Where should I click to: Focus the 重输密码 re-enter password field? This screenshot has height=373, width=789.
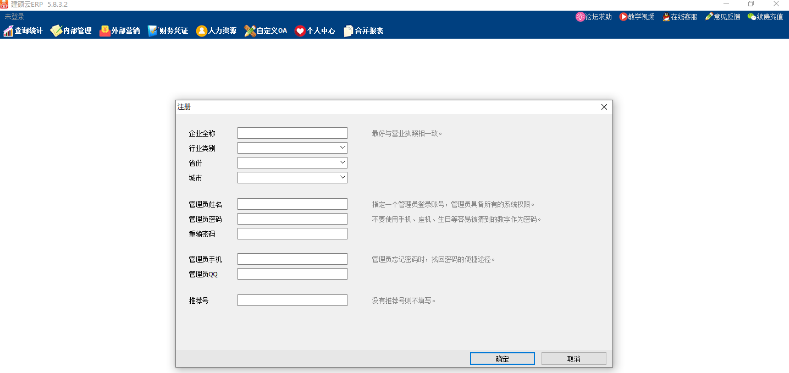(x=292, y=234)
